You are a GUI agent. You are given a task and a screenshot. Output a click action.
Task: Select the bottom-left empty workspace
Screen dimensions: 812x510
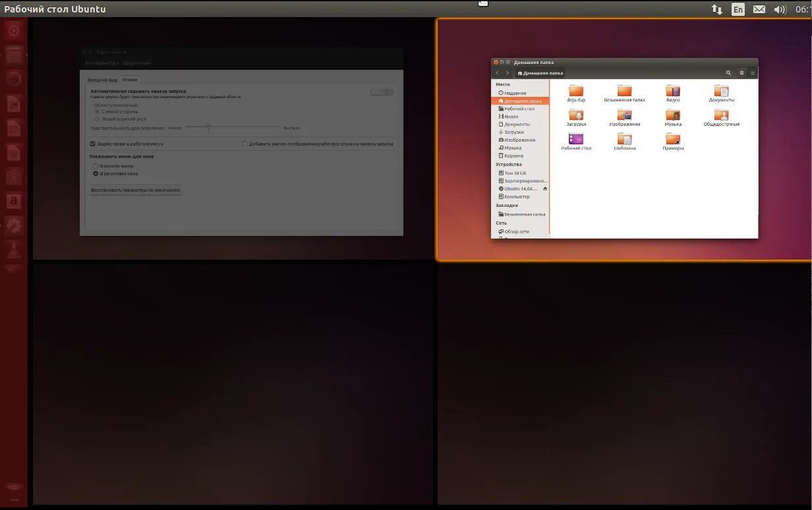(x=233, y=385)
